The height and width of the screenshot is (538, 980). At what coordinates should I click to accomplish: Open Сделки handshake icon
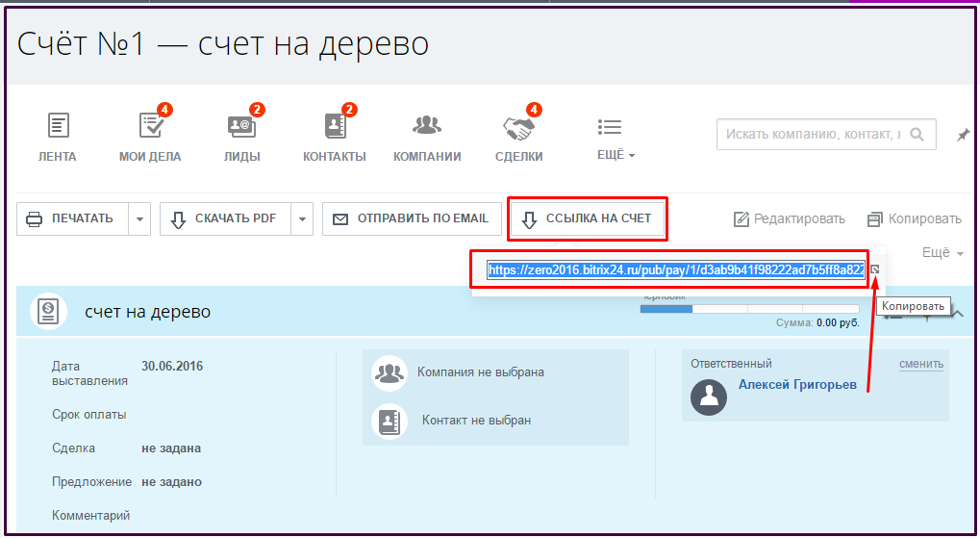click(518, 128)
